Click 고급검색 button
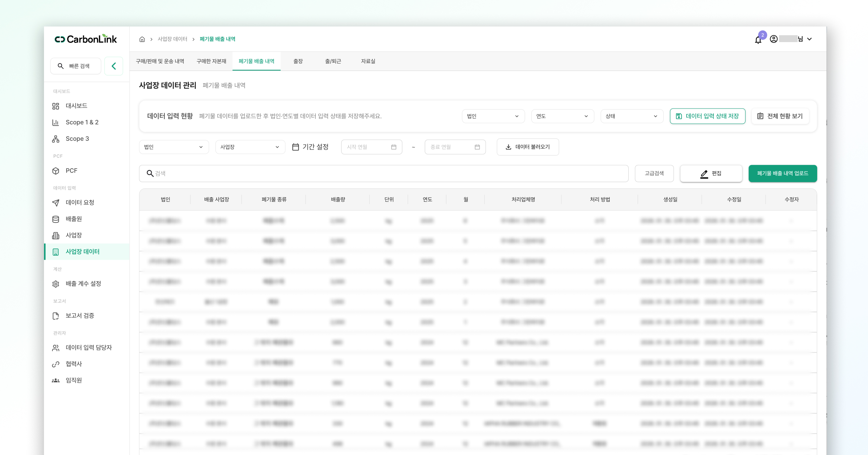This screenshot has height=455, width=868. point(654,173)
